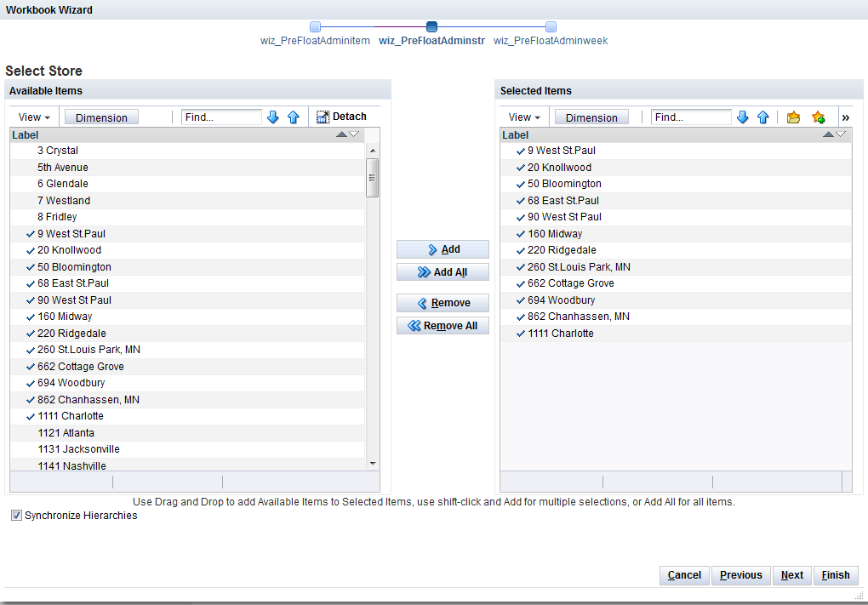Click Dimension button in Selected Items

(x=591, y=117)
